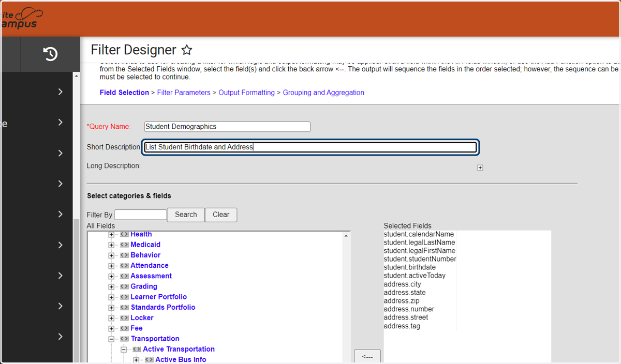Collapse the Active Transportation minus box
Screen dimensions: 621x364
(124, 350)
